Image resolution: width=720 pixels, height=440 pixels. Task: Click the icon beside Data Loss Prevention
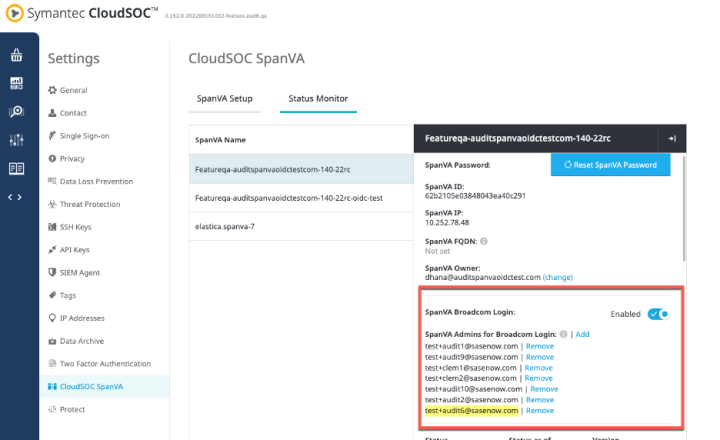click(52, 181)
